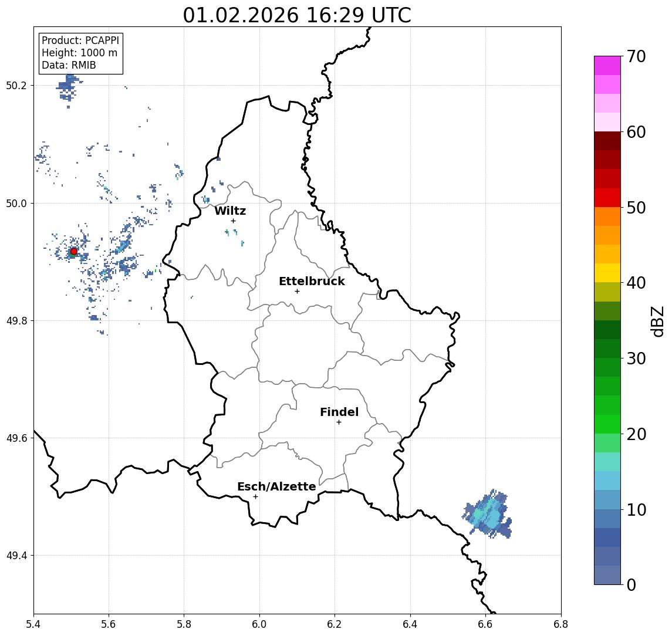This screenshot has height=636, width=672.
Task: Click latitude axis label 49.8
Action: coord(16,320)
